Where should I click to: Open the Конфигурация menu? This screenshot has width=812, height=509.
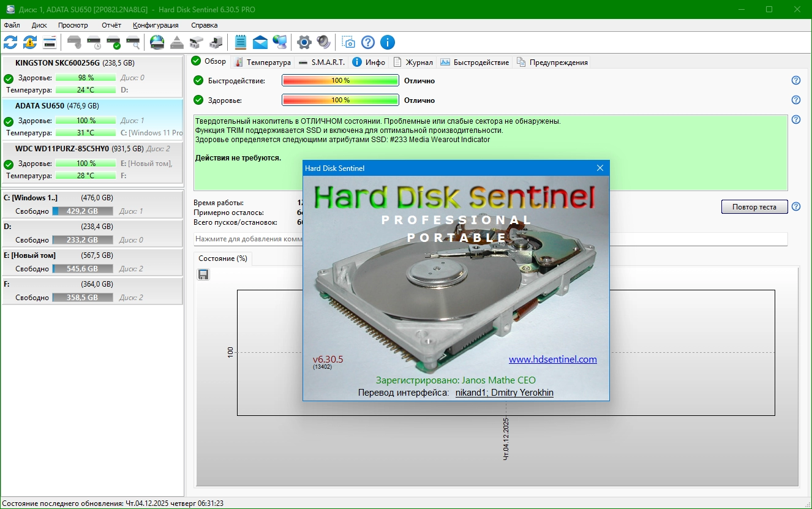pos(156,25)
